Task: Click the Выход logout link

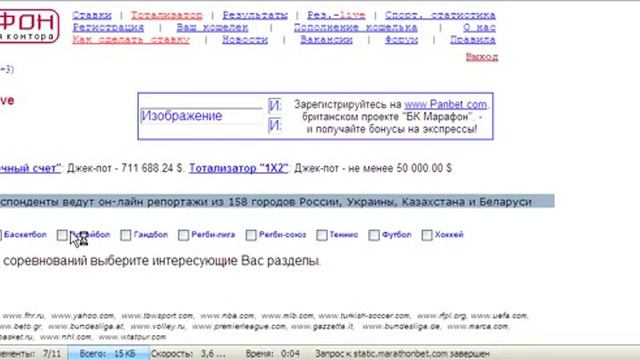Action: [482, 57]
